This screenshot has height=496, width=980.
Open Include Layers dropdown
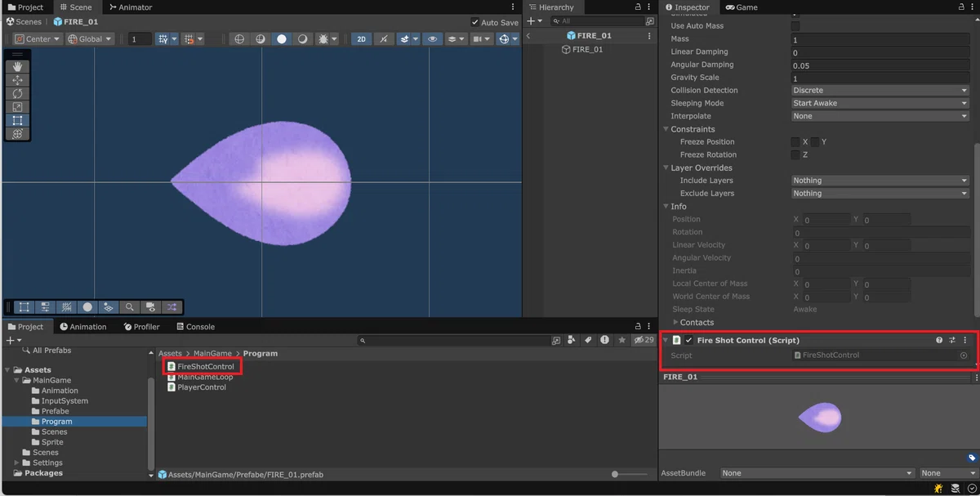point(880,181)
